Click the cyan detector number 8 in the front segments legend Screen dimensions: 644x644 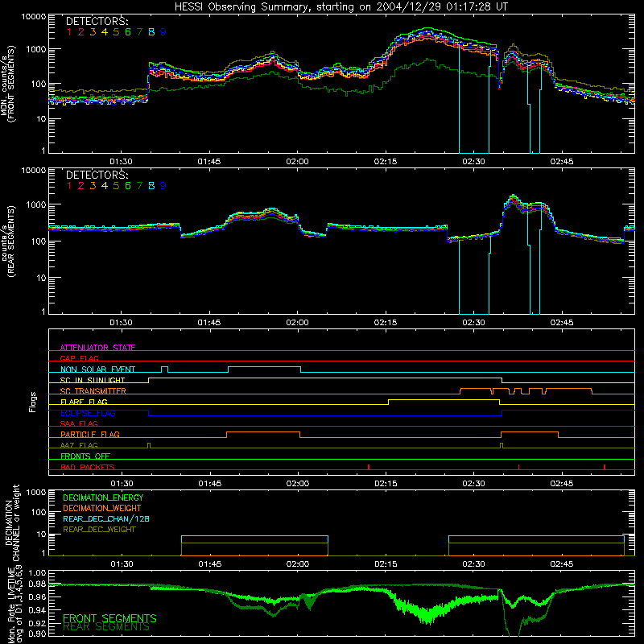click(x=151, y=32)
